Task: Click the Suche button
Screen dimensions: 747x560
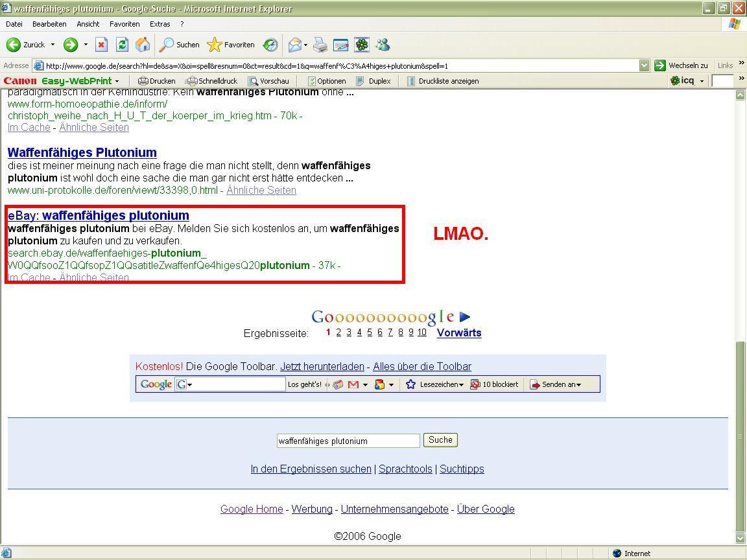Action: (441, 440)
